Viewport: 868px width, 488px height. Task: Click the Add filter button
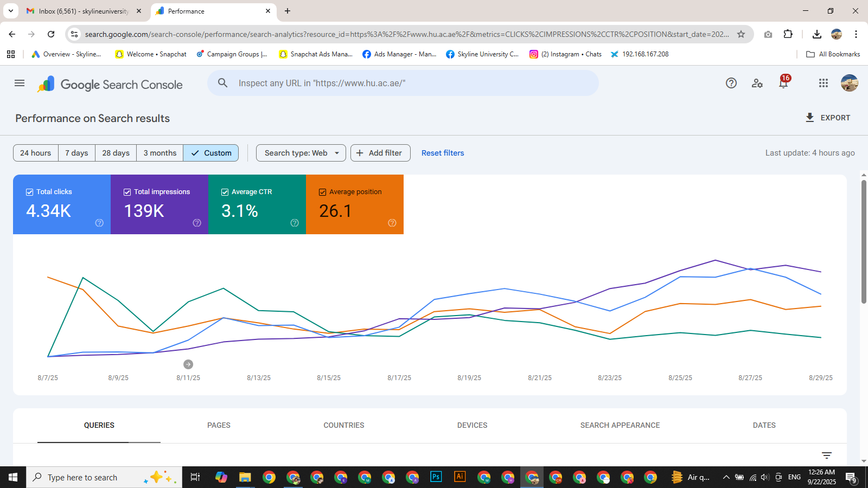point(380,153)
